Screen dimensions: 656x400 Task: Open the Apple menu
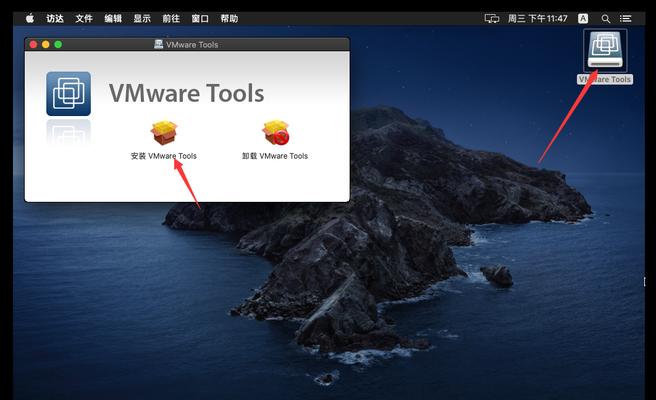(x=30, y=18)
